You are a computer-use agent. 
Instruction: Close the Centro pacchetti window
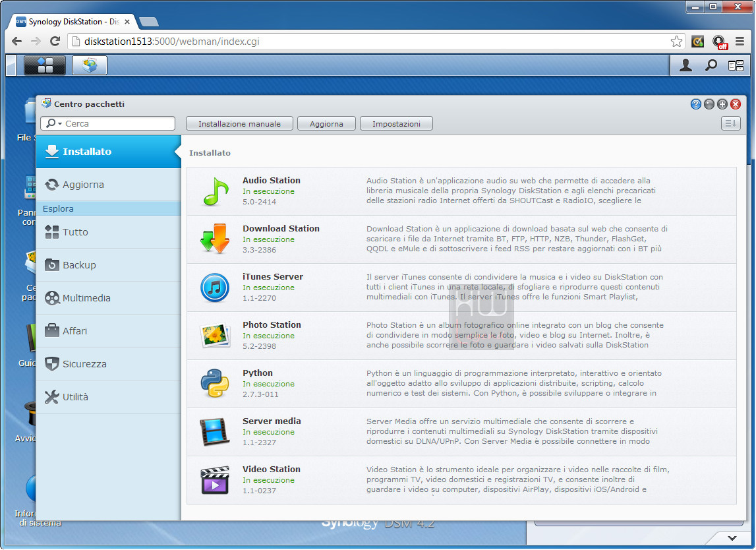(736, 104)
